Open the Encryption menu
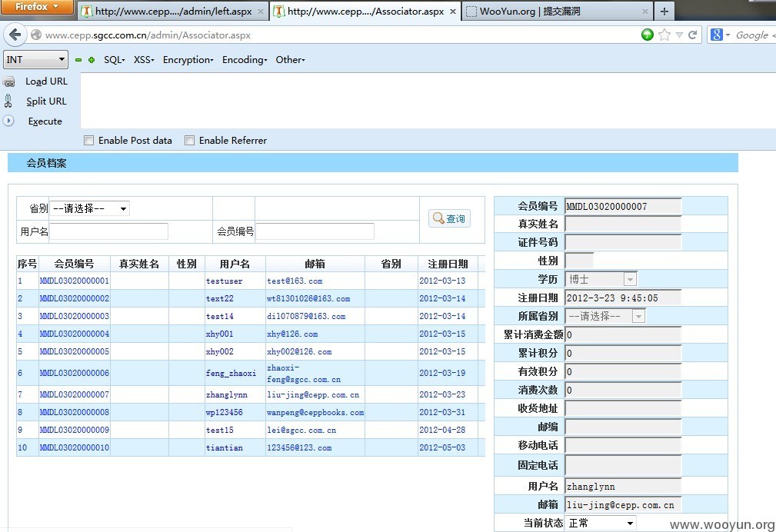This screenshot has height=532, width=776. pyautogui.click(x=188, y=60)
